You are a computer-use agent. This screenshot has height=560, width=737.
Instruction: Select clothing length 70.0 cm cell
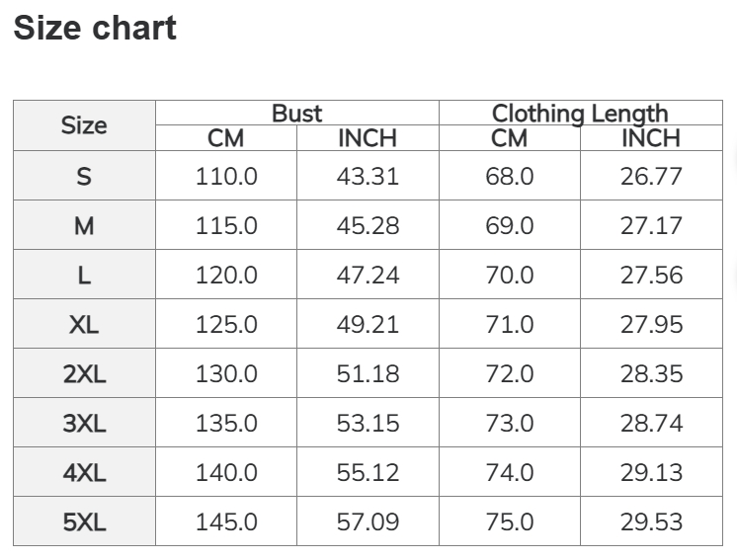pyautogui.click(x=510, y=276)
